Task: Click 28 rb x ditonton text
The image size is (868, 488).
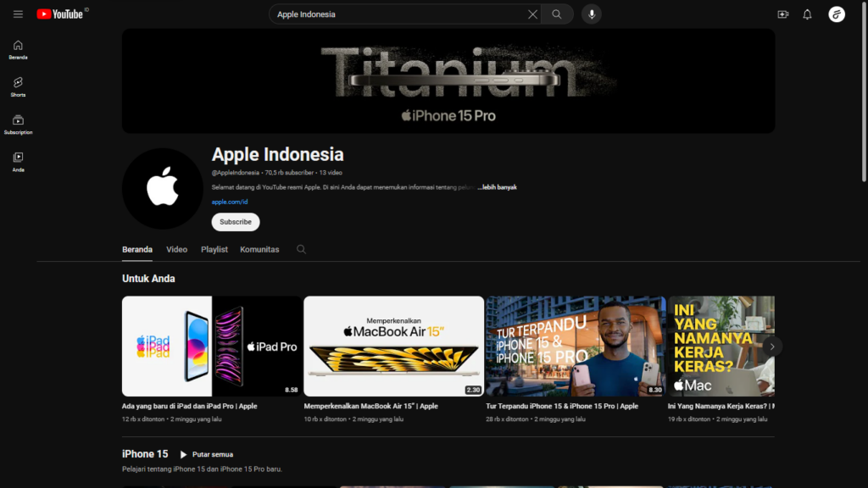Action: (507, 419)
